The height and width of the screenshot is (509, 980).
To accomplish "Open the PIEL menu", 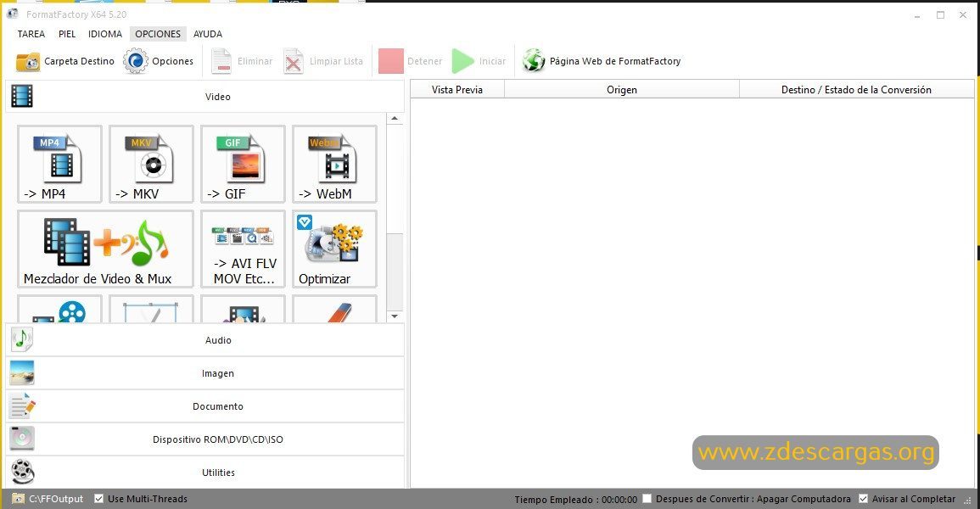I will click(67, 34).
